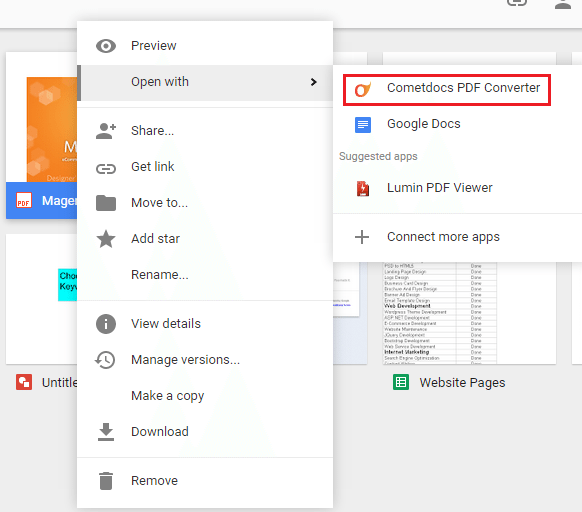This screenshot has width=582, height=512.
Task: Open with Google Docs
Action: pos(457,124)
